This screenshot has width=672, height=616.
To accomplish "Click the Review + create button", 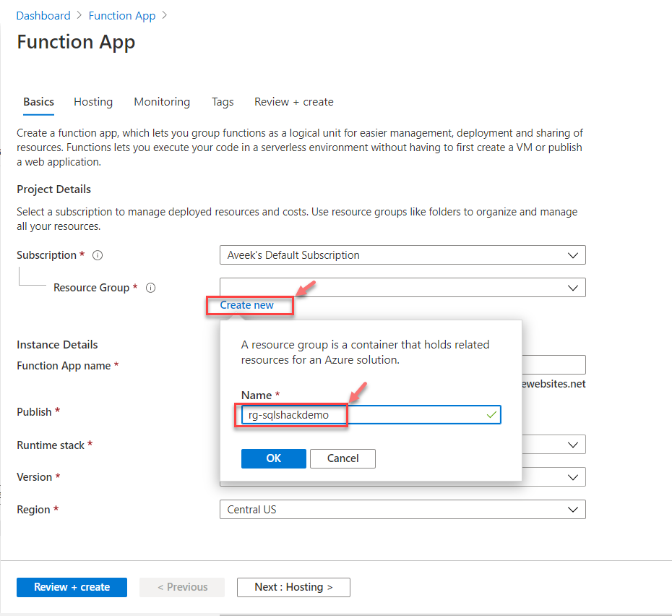I will coord(72,587).
